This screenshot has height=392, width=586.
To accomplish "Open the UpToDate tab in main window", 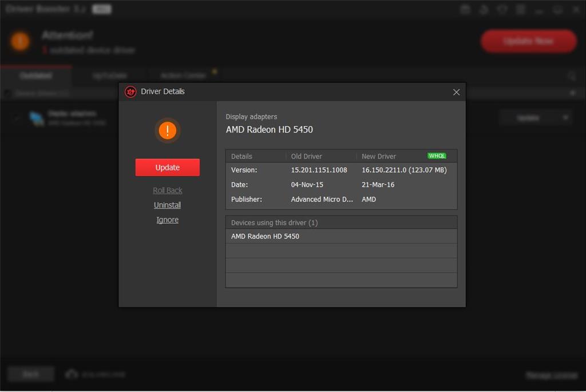I will (109, 76).
